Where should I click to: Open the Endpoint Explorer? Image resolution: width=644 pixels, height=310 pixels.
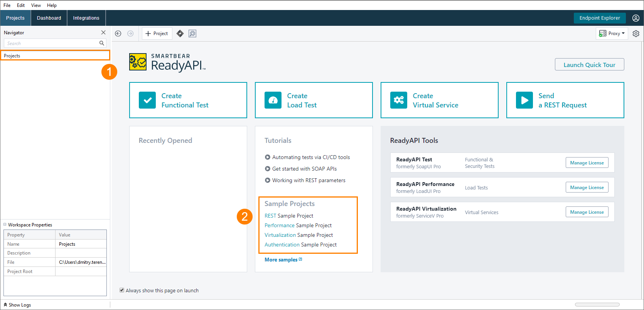(x=600, y=18)
